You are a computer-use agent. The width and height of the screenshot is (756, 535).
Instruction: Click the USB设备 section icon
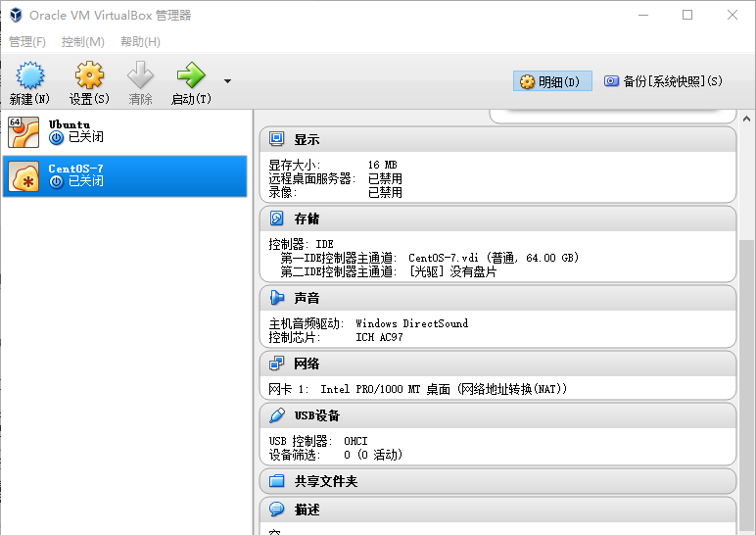pyautogui.click(x=277, y=415)
